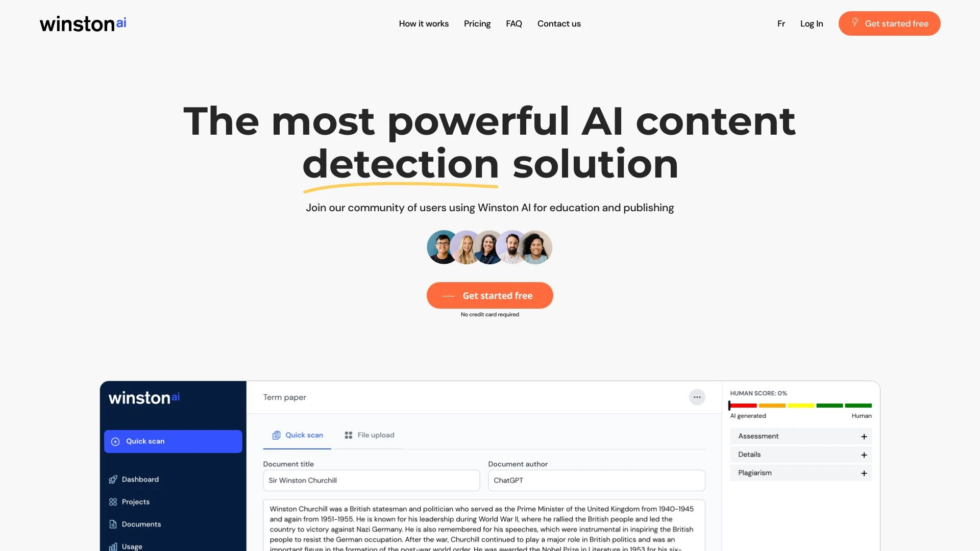Click the Document title input field

(x=371, y=481)
